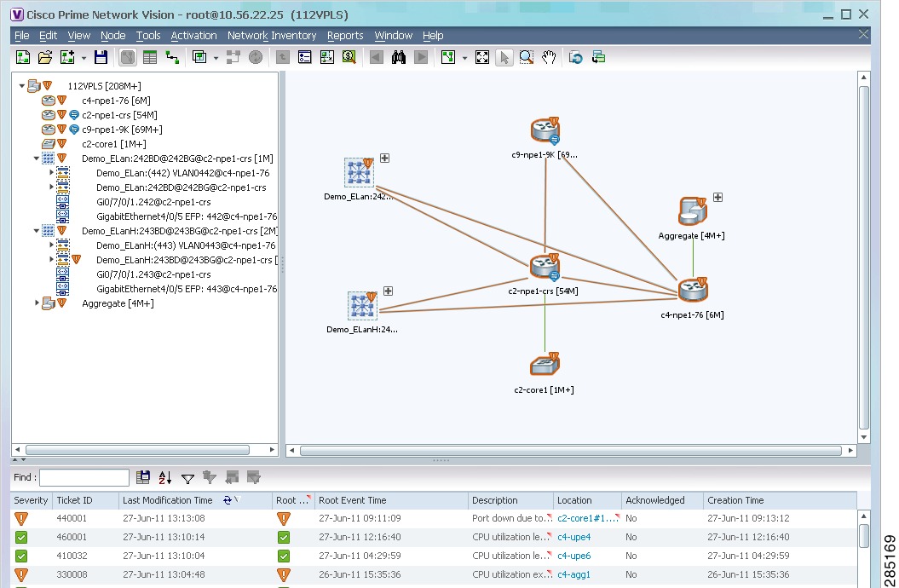Expand Demo_ELanH:24 map node with plus

pyautogui.click(x=389, y=291)
